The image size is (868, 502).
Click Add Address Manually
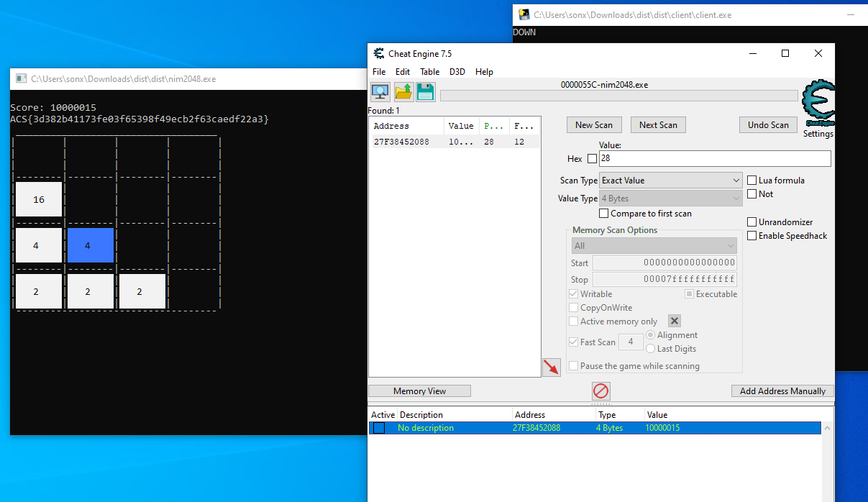point(782,391)
